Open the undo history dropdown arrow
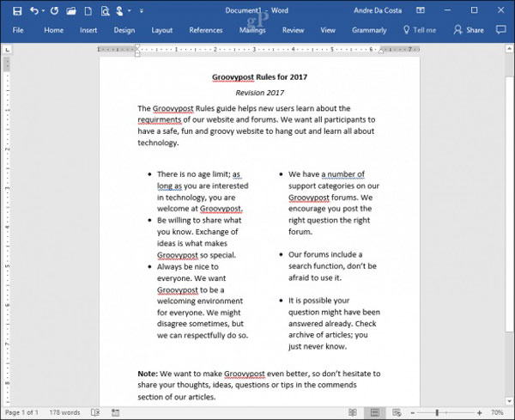515x420 pixels. [44, 11]
